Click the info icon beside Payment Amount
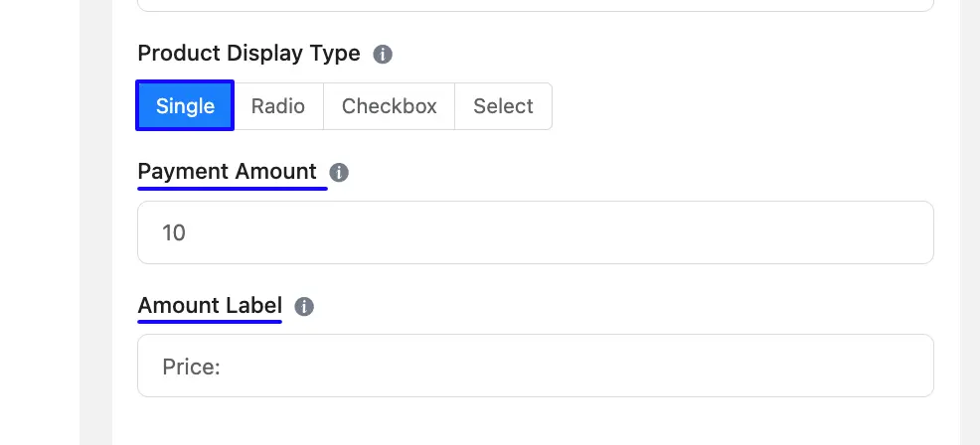Viewport: 980px width, 445px height. (x=339, y=173)
